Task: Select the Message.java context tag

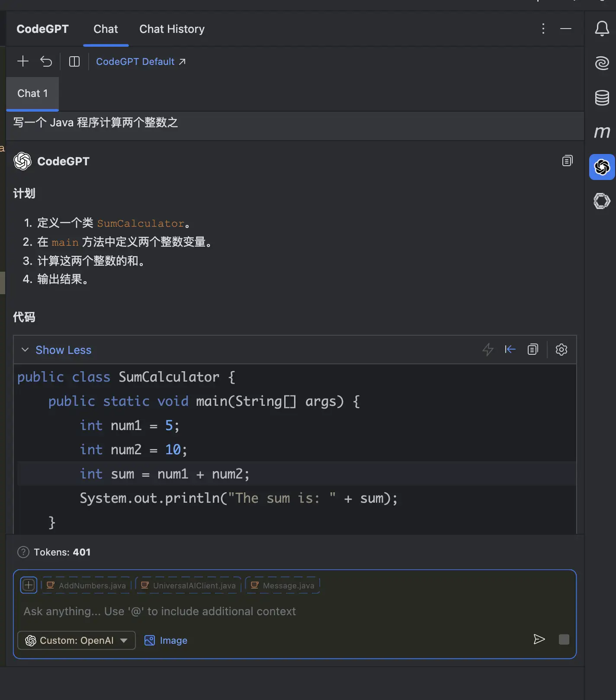Action: pos(282,585)
